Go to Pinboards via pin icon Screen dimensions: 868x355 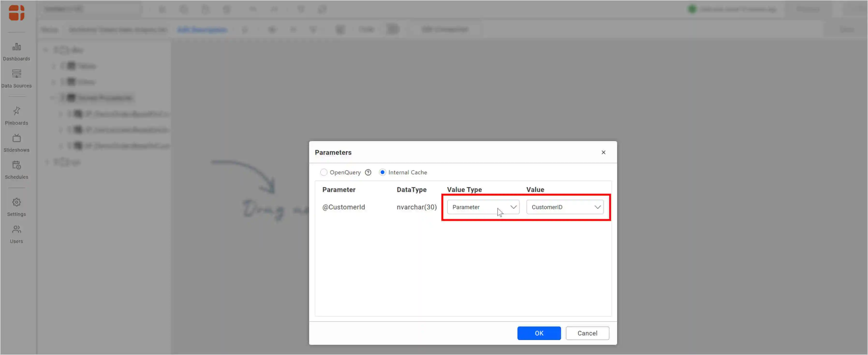[16, 111]
